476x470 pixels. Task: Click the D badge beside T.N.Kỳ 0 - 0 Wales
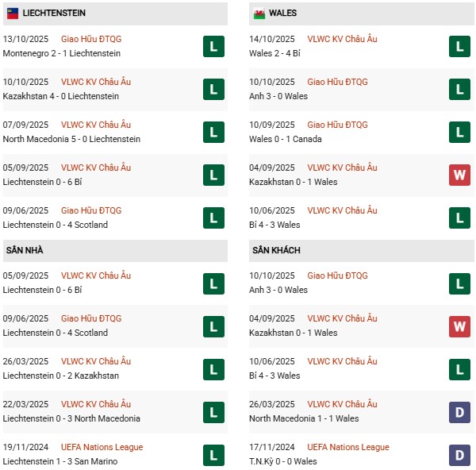click(x=460, y=455)
